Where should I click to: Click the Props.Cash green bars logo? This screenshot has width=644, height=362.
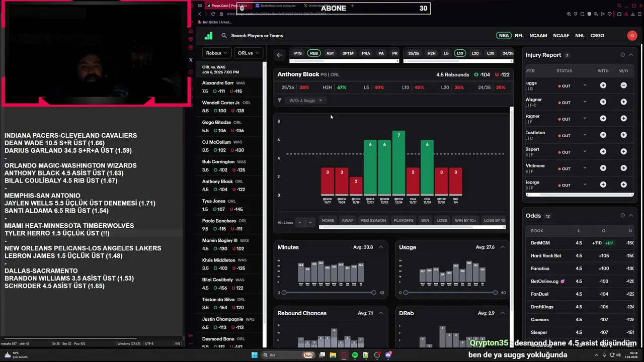click(208, 36)
